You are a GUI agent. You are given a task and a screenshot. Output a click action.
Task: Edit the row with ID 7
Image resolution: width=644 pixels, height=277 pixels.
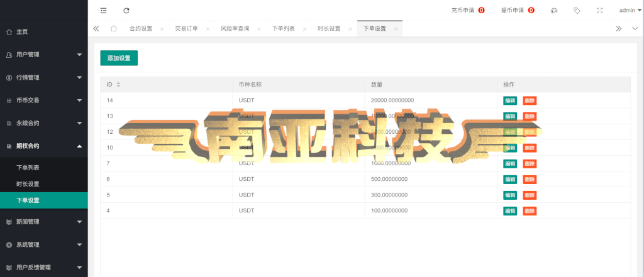tap(509, 163)
